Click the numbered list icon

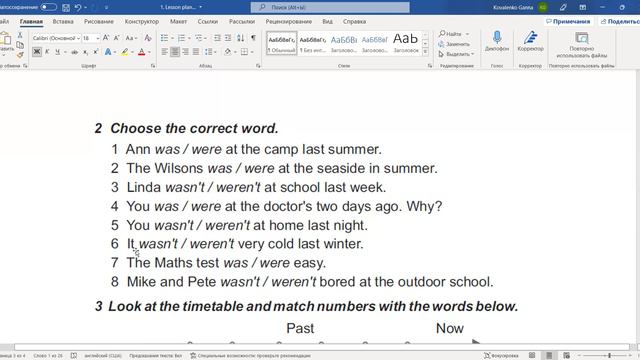pos(181,38)
